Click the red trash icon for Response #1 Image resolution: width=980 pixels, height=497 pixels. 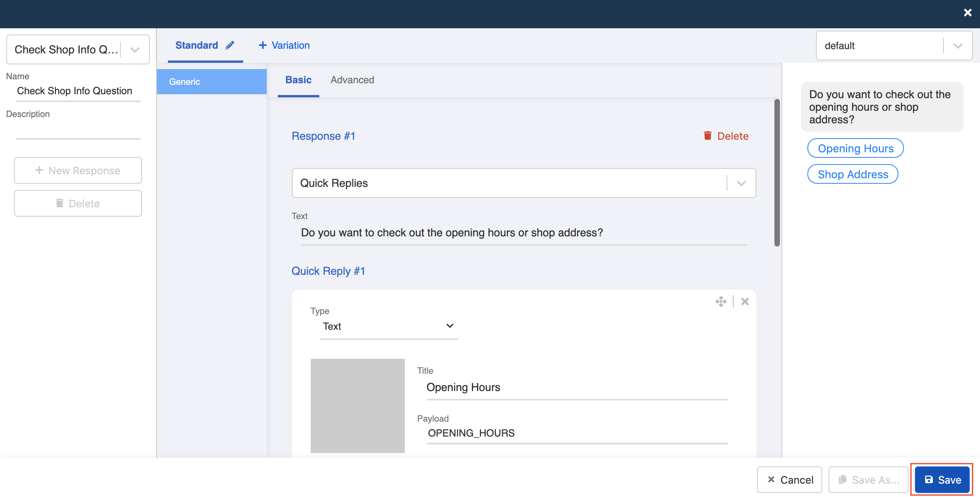click(x=707, y=136)
